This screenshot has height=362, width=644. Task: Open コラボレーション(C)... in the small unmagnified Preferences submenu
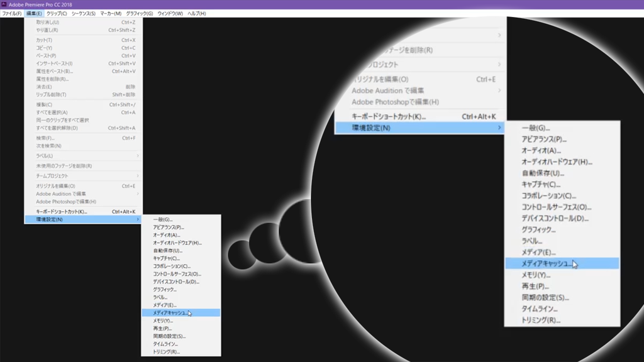[x=180, y=266]
